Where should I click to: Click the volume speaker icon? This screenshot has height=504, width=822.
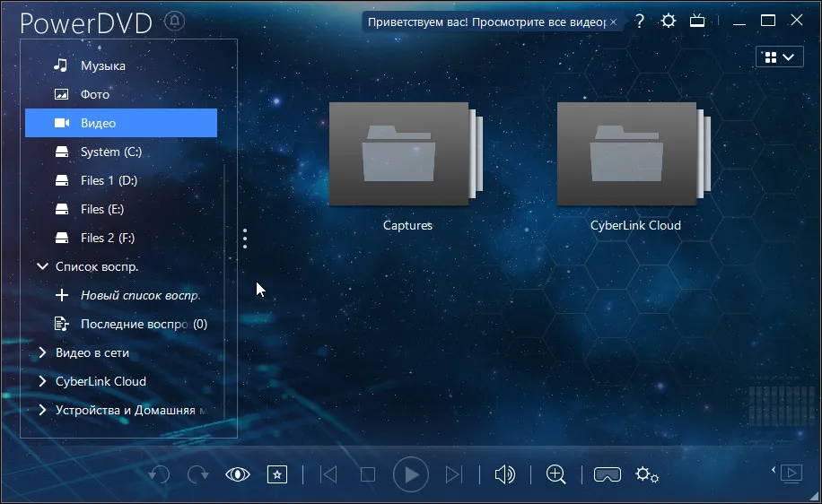tap(505, 474)
